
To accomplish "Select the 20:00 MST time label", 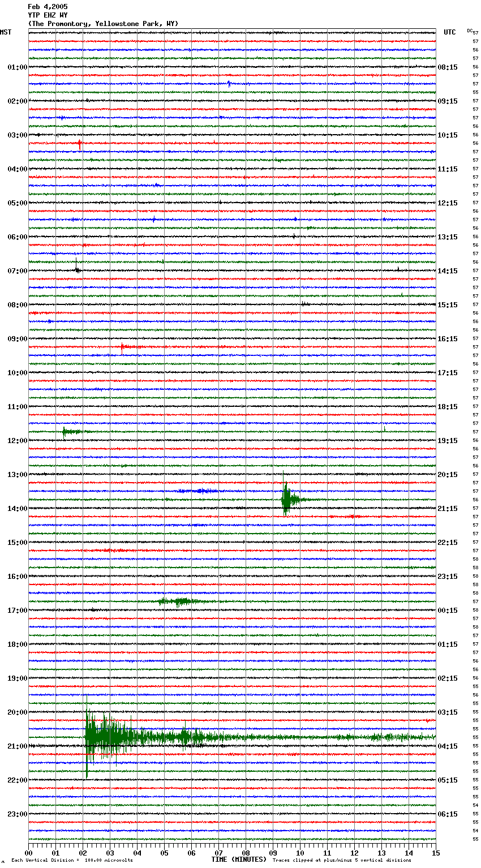I will coord(17,712).
